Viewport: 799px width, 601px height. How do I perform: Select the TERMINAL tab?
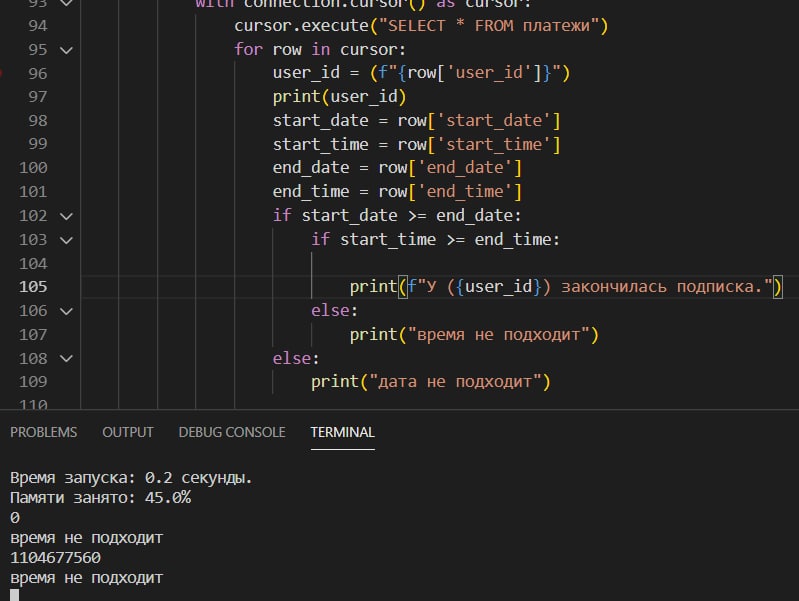342,432
